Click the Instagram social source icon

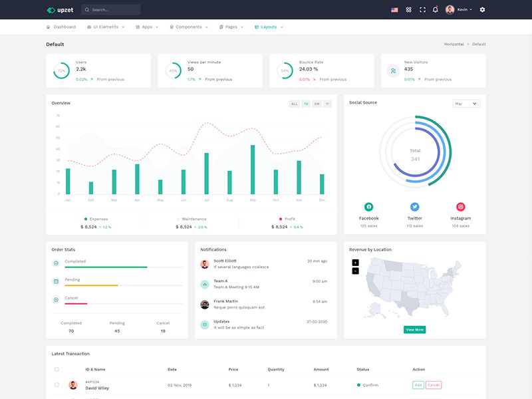click(460, 207)
